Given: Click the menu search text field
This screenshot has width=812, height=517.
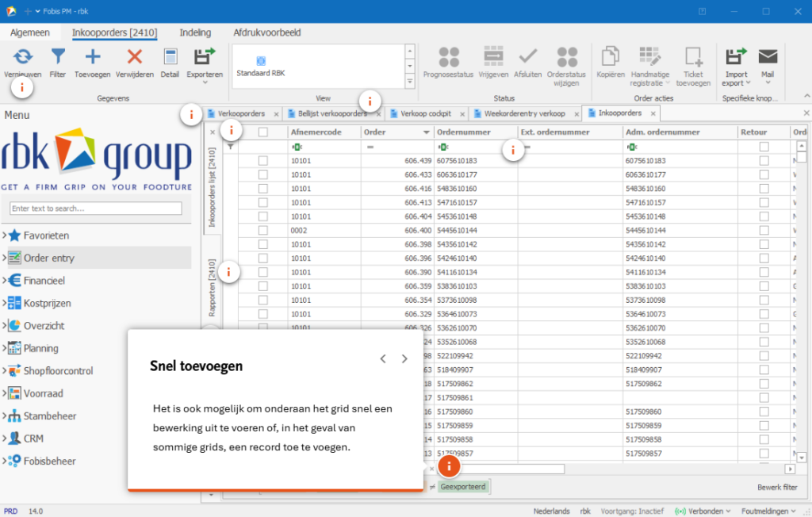Looking at the screenshot, I should coord(95,209).
